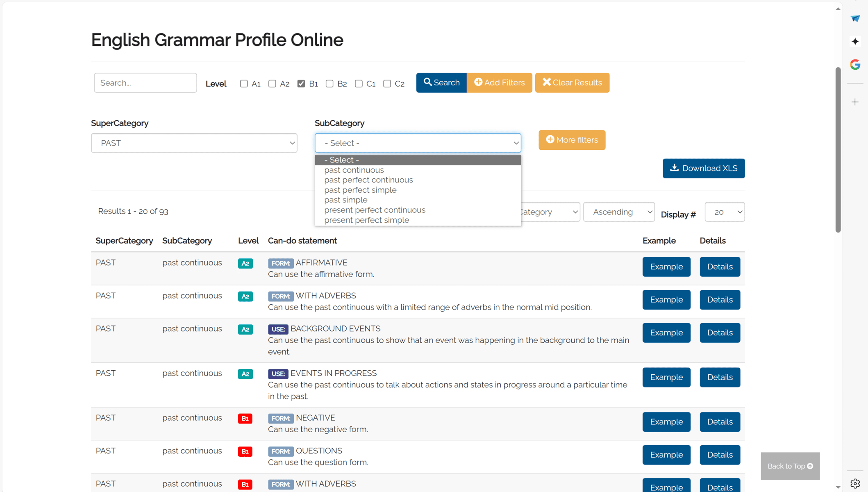Click the plus icon to add a sidebar app
Viewport: 868px width, 492px height.
click(x=855, y=102)
